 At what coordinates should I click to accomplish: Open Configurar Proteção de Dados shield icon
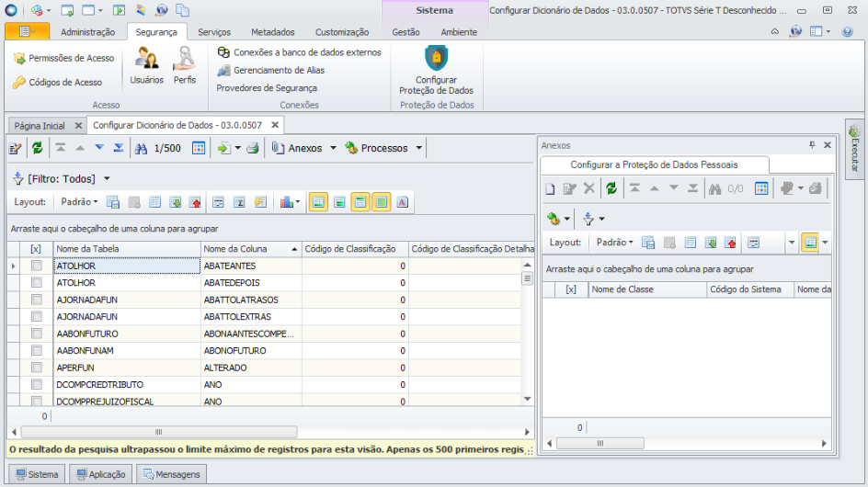click(x=436, y=58)
